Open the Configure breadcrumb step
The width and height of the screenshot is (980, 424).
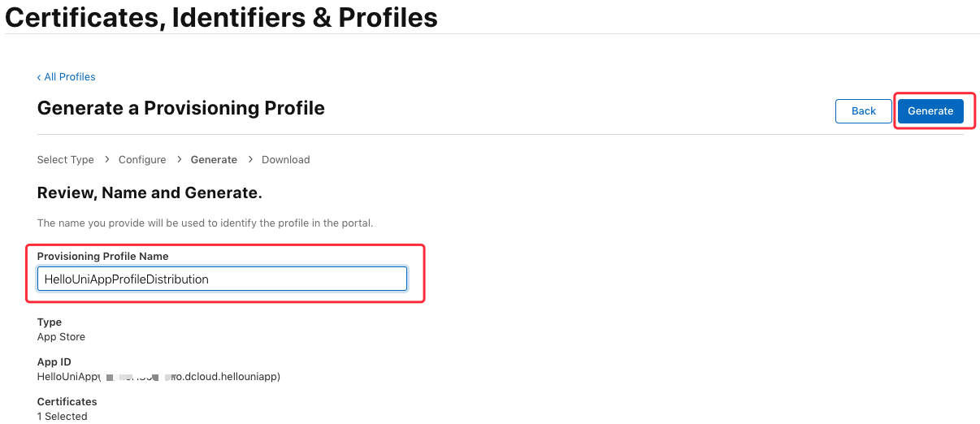(142, 160)
